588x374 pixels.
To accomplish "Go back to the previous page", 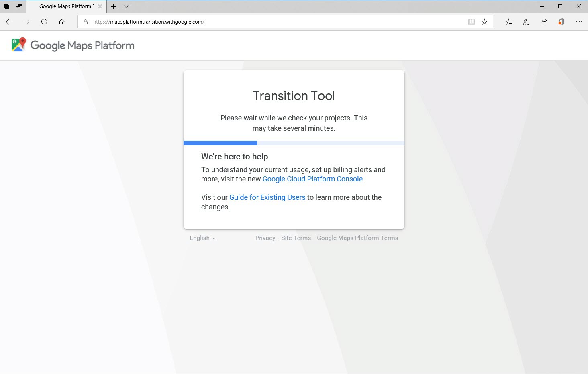I will tap(9, 22).
